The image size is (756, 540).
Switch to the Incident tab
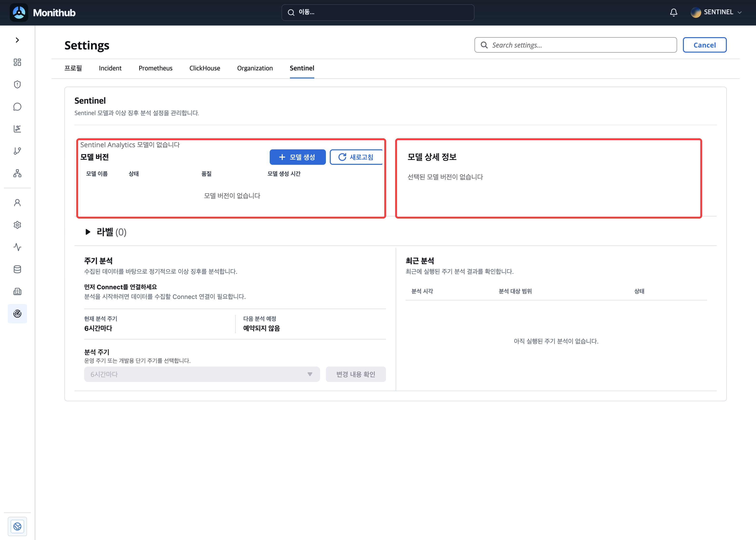point(110,68)
